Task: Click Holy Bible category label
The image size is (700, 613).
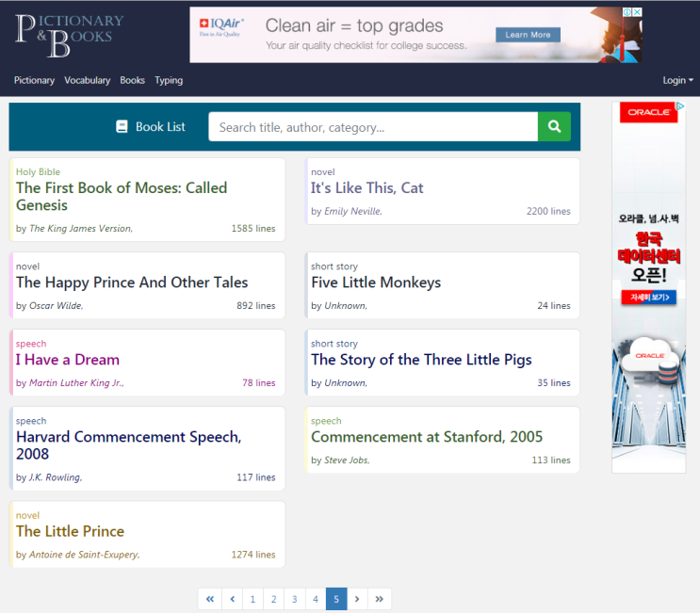Action: pyautogui.click(x=38, y=171)
